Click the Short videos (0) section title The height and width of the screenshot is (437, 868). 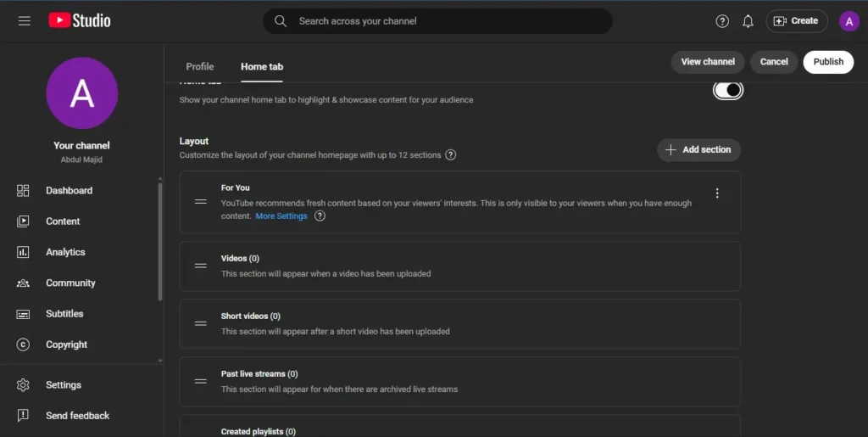coord(250,317)
